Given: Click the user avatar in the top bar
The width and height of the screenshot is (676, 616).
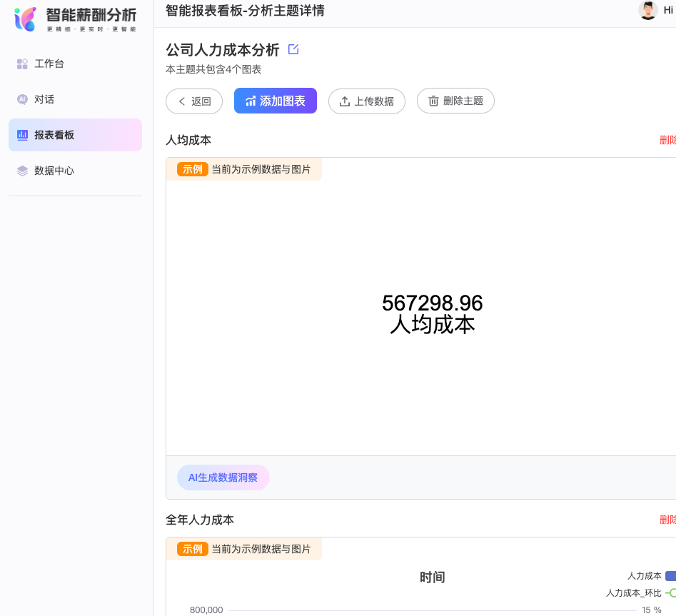Looking at the screenshot, I should (647, 10).
